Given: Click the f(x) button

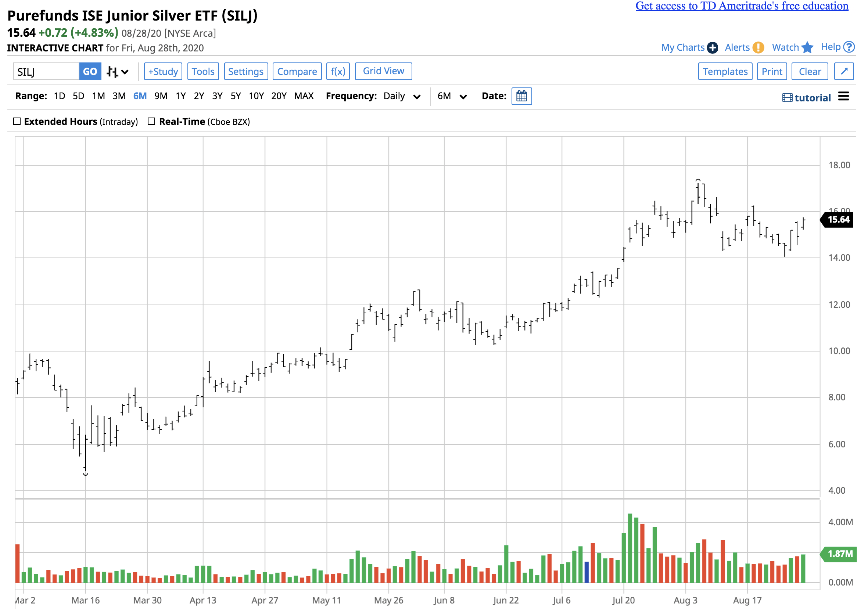Looking at the screenshot, I should click(x=338, y=71).
